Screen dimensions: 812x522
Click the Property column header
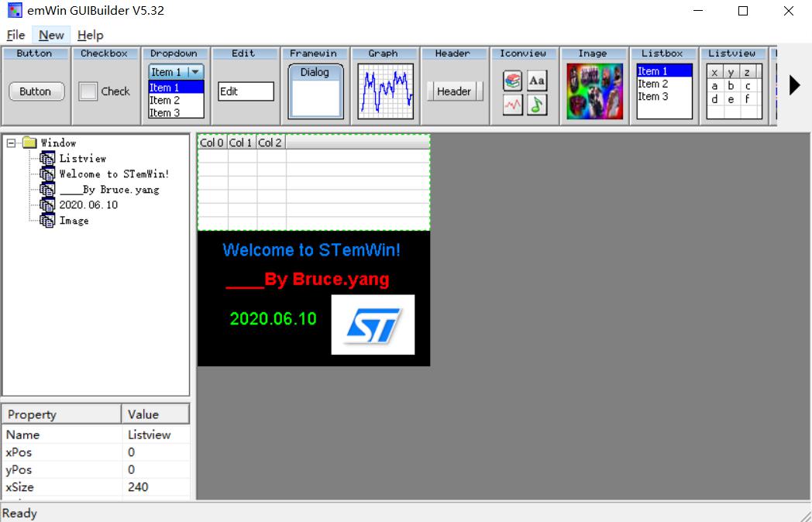[x=62, y=414]
